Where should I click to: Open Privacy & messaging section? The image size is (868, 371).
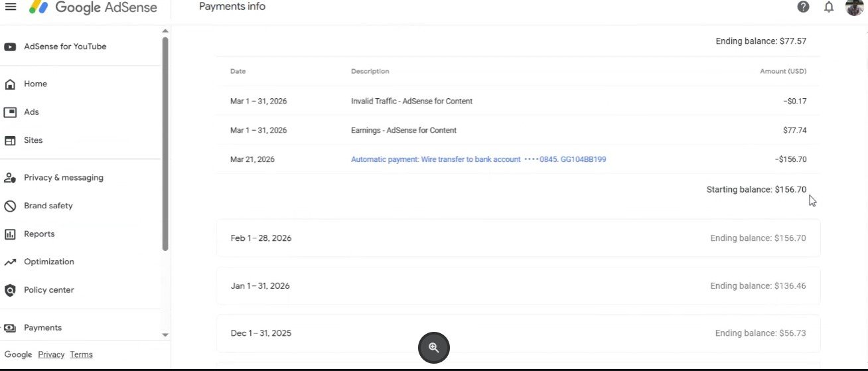[x=63, y=178]
